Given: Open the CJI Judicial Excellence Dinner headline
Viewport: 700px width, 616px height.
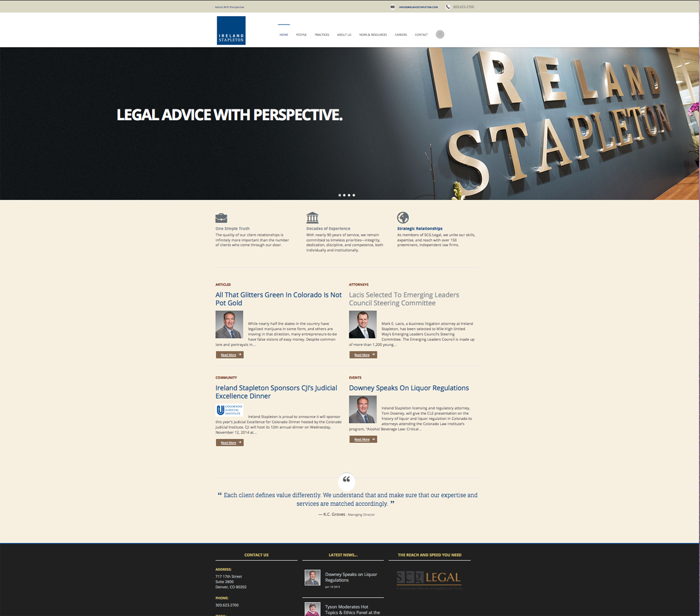Looking at the screenshot, I should (276, 392).
